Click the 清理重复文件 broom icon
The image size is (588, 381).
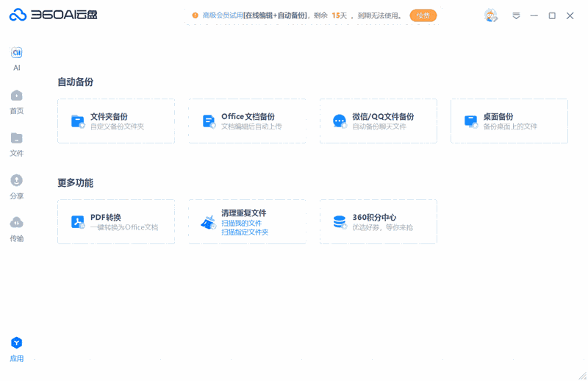point(209,222)
